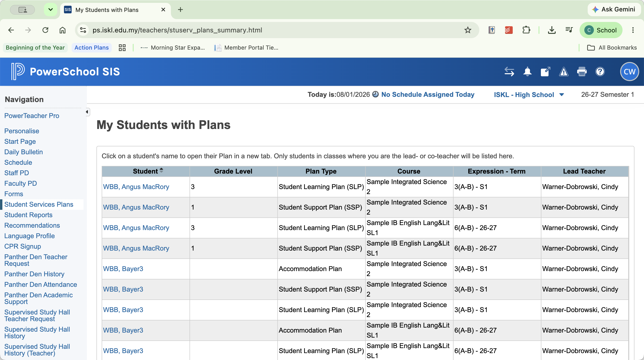Screen dimensions: 644x360
Task: Expand the tab search dropdown chevron
Action: click(x=51, y=10)
